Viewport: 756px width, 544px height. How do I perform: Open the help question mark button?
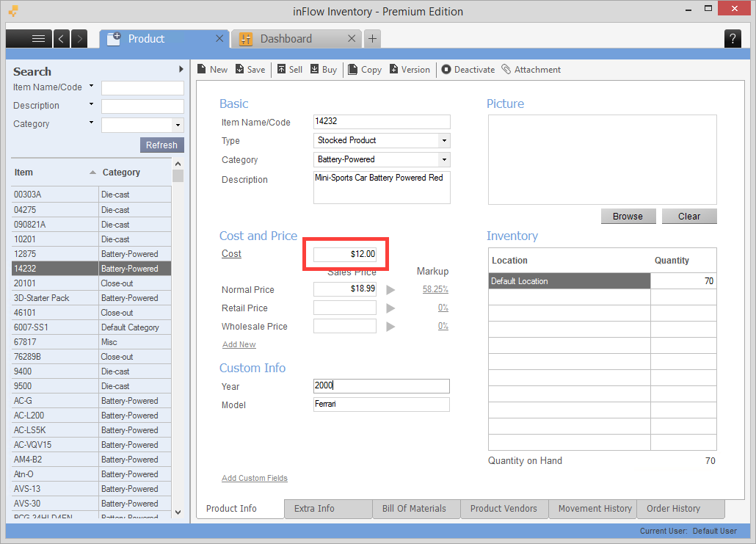point(733,39)
